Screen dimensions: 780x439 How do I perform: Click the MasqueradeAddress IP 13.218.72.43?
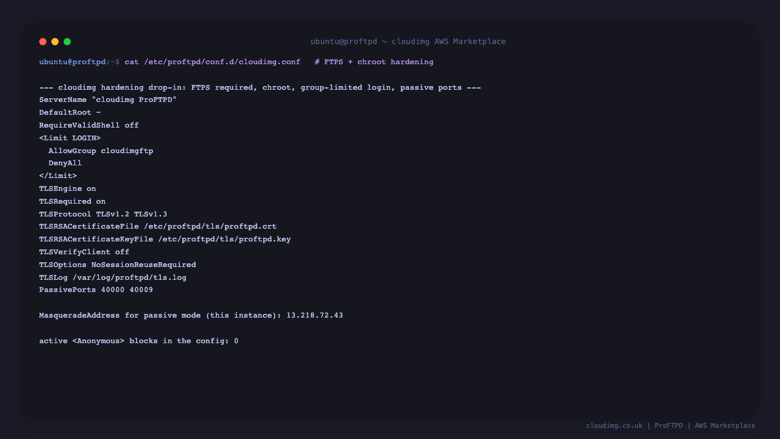click(314, 315)
